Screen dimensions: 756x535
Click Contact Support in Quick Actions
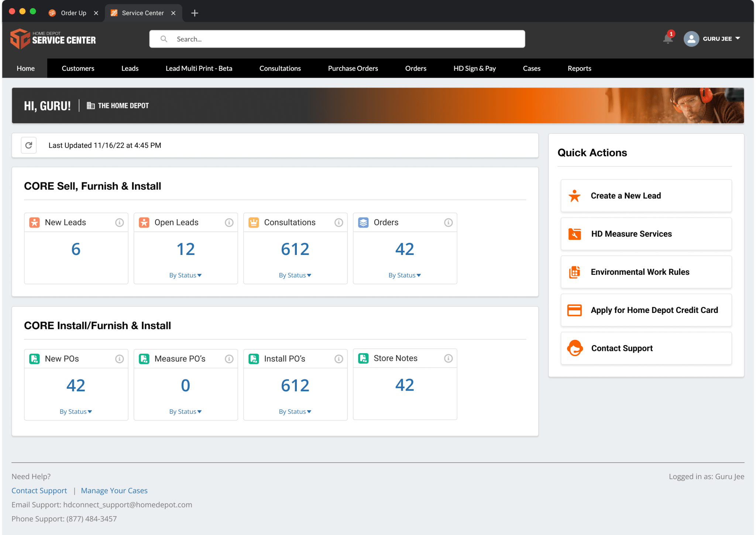point(646,348)
